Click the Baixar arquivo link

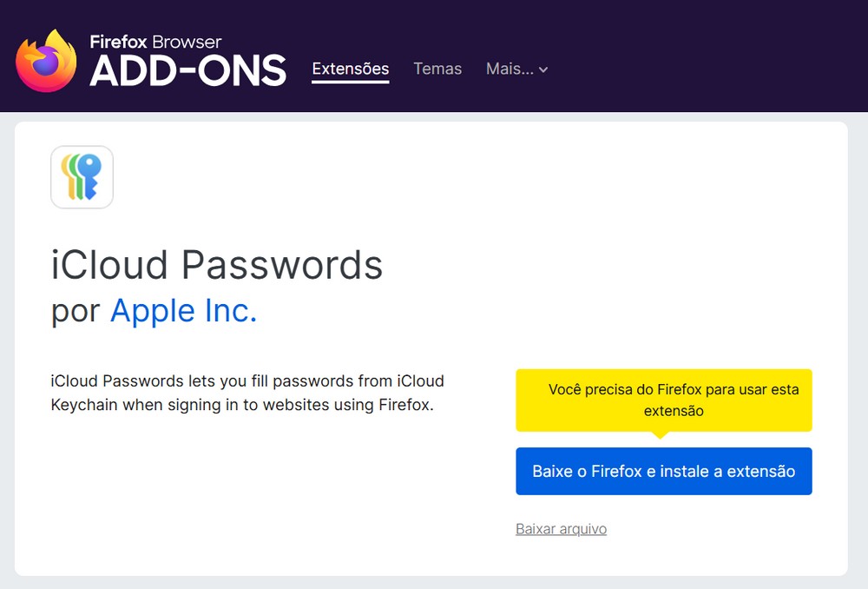point(561,529)
